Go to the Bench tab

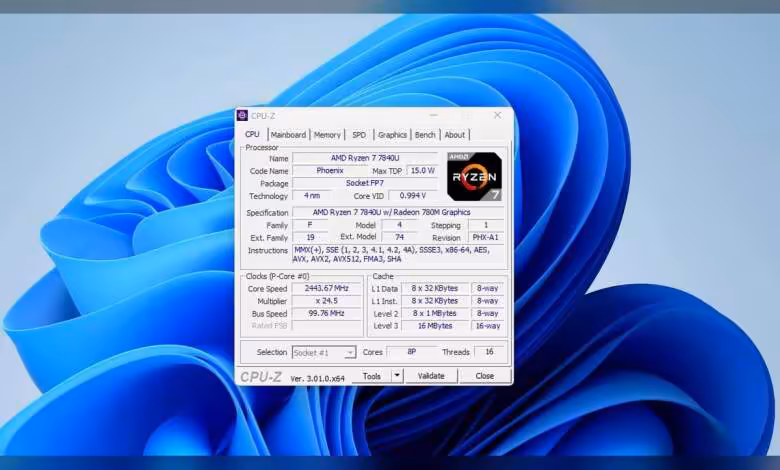click(x=425, y=135)
